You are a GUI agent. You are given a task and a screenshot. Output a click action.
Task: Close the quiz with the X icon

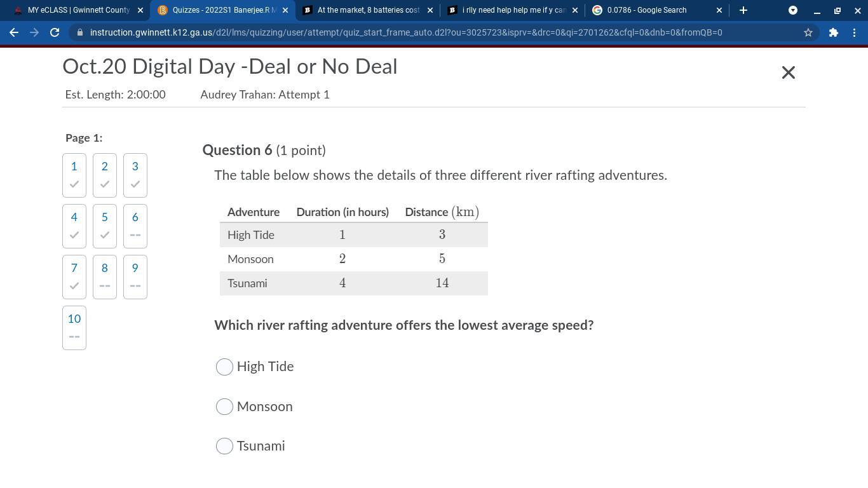[788, 72]
